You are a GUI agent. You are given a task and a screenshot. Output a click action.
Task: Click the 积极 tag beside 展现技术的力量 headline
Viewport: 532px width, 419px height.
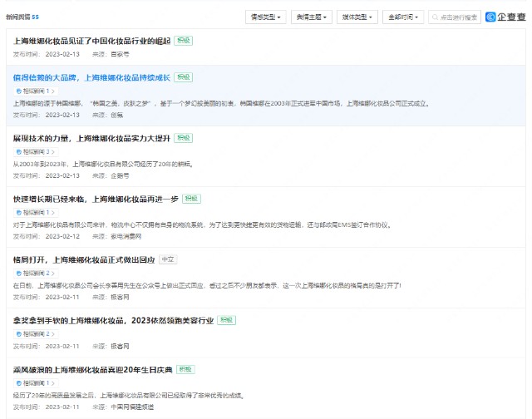tap(184, 138)
